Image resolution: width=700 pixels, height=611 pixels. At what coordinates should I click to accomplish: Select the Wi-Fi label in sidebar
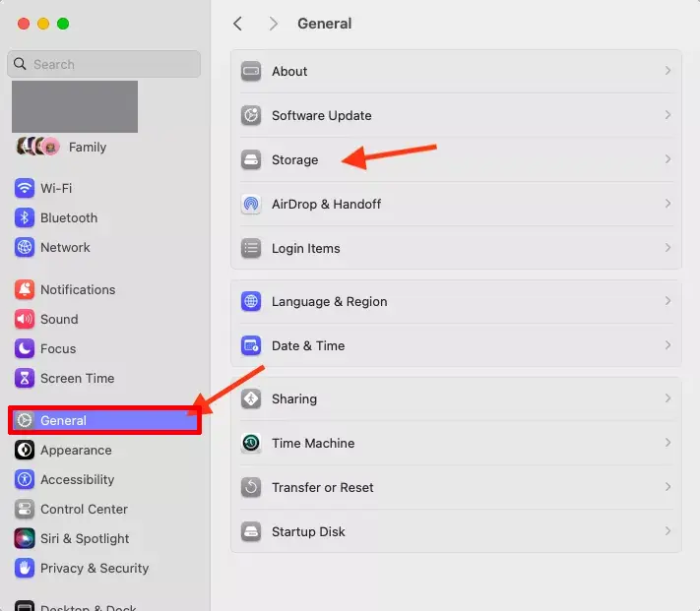click(x=56, y=188)
